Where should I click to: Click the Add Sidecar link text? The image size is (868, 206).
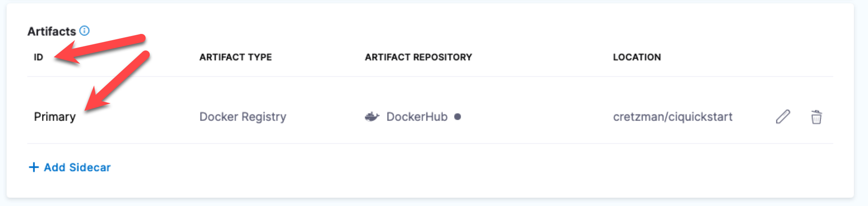coord(77,167)
